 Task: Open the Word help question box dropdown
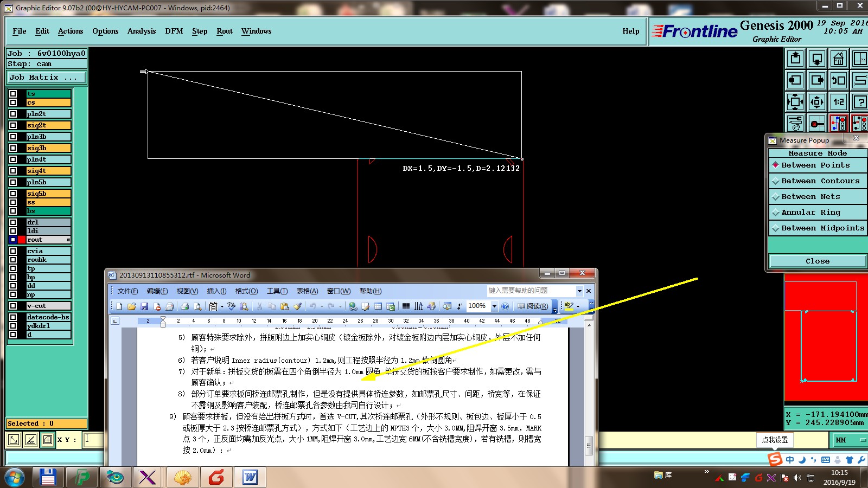click(579, 291)
